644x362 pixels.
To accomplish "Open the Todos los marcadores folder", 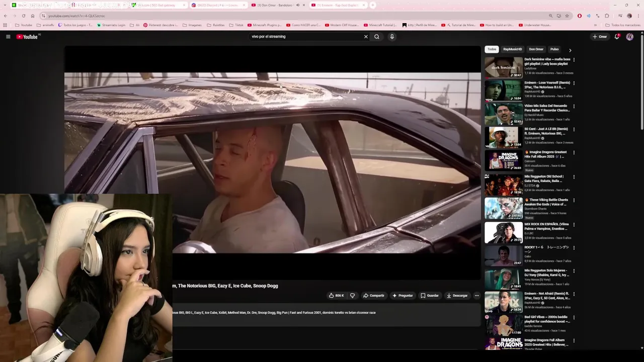I will tap(623, 25).
